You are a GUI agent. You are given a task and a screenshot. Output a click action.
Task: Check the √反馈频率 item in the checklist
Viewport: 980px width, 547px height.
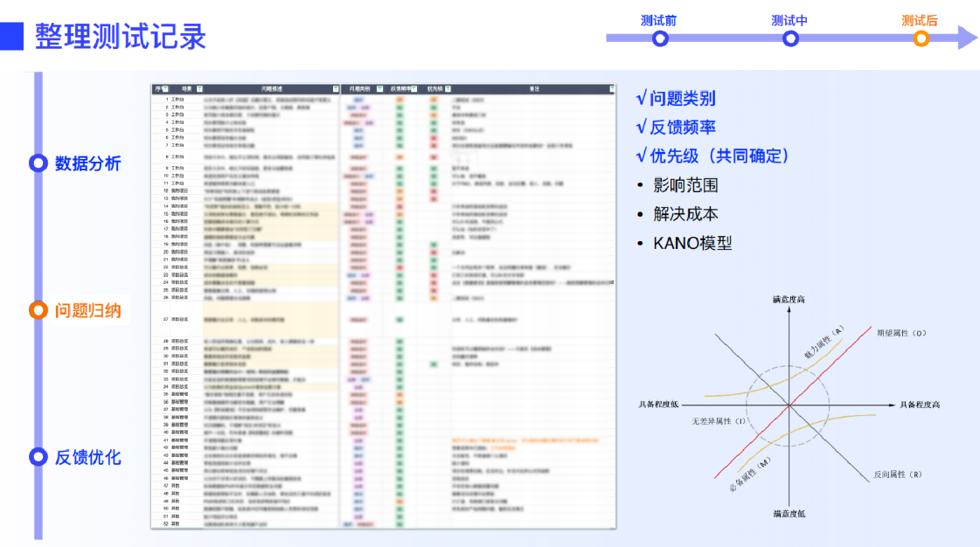tap(678, 125)
